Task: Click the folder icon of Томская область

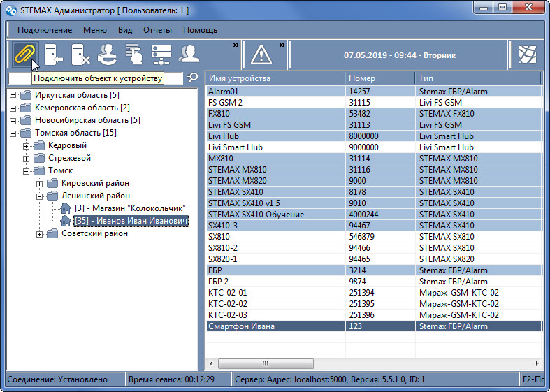Action: pyautogui.click(x=26, y=133)
